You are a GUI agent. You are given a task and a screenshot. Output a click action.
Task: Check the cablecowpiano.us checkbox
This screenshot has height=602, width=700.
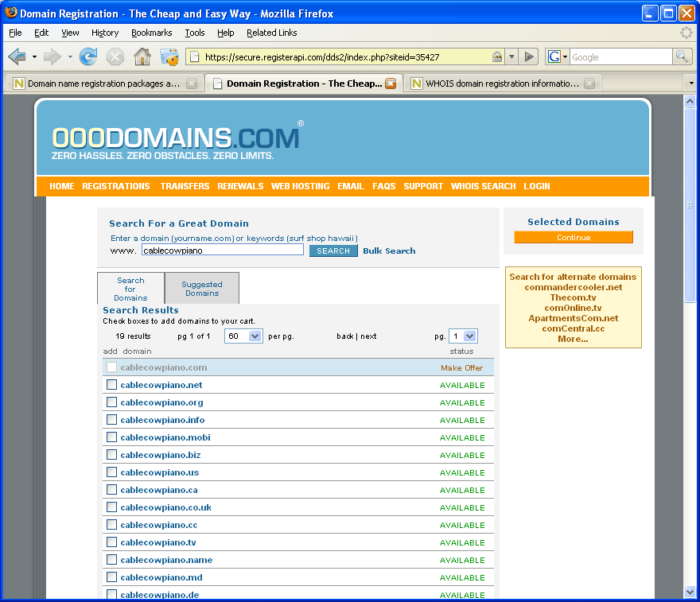[111, 472]
